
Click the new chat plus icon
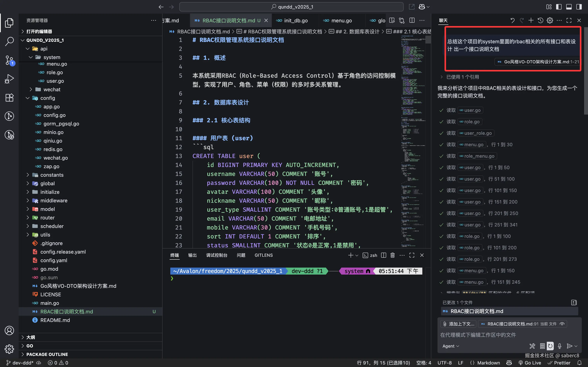(531, 20)
